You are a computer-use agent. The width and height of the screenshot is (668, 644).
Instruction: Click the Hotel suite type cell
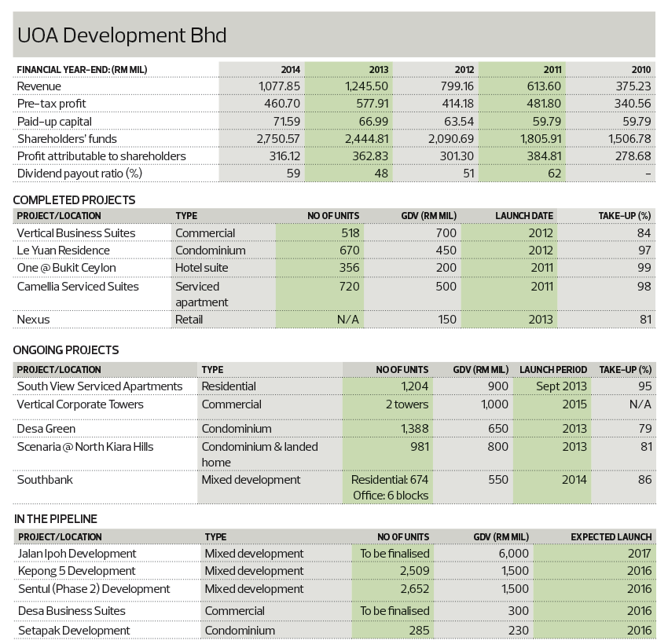tap(201, 268)
